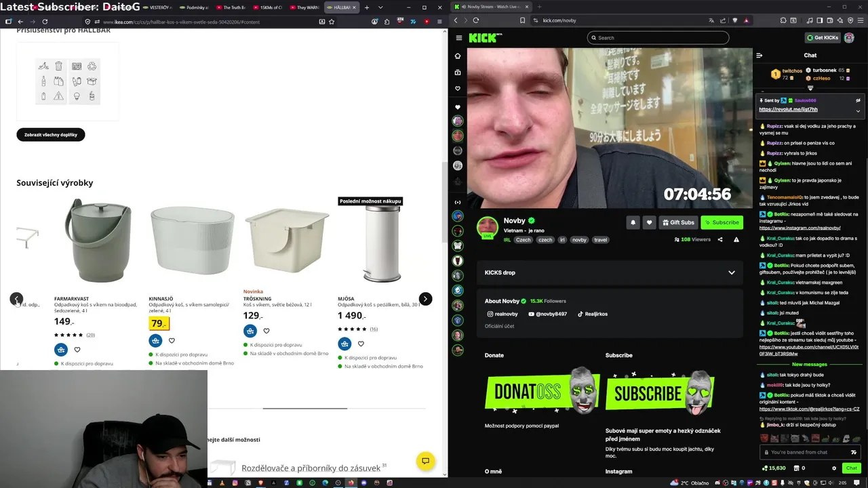Open KINNASJÖ product image

pos(193,241)
